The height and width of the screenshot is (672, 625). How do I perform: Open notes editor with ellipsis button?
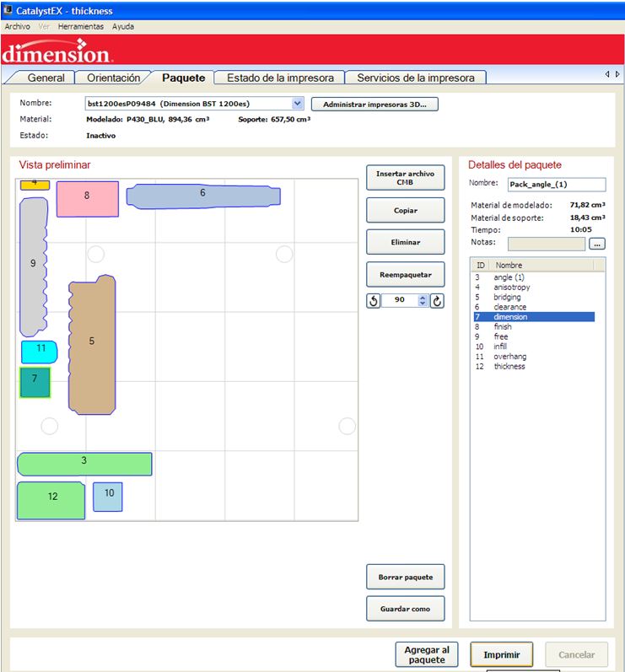point(597,244)
